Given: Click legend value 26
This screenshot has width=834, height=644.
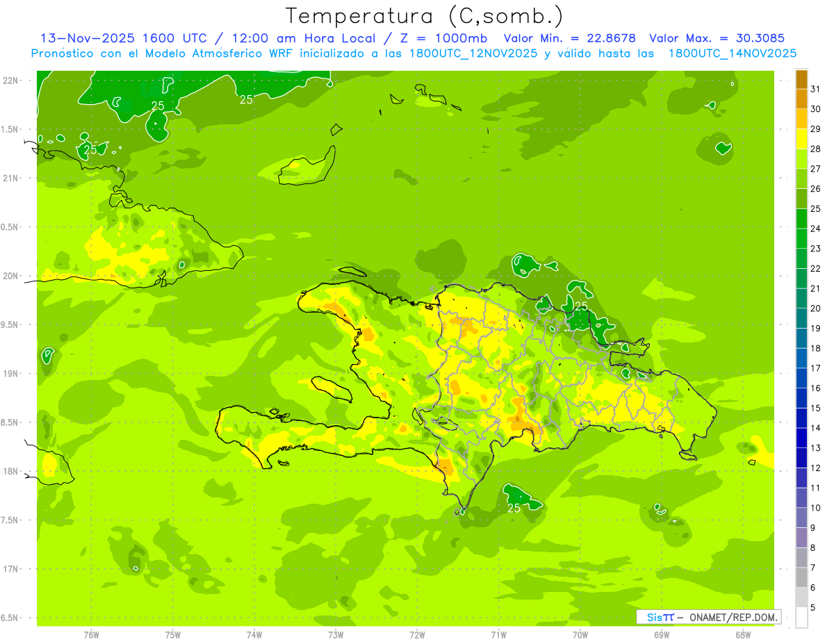Looking at the screenshot, I should tap(815, 189).
